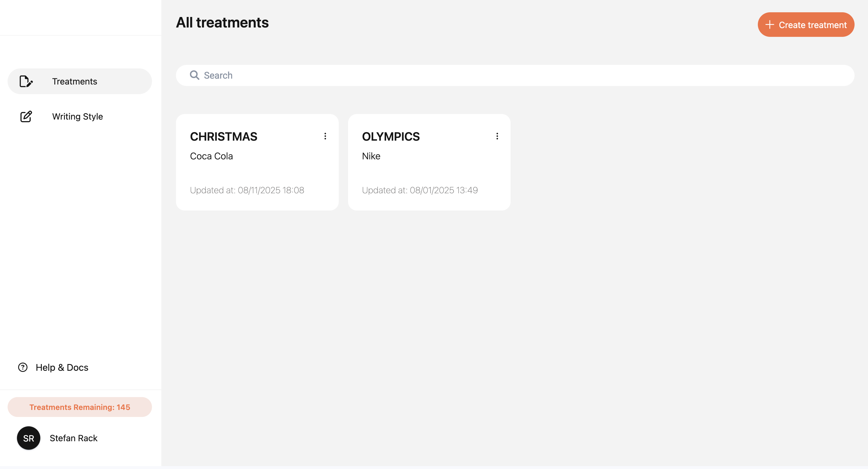The height and width of the screenshot is (469, 868).
Task: Open the OLYMPICS treatment title
Action: pos(390,137)
